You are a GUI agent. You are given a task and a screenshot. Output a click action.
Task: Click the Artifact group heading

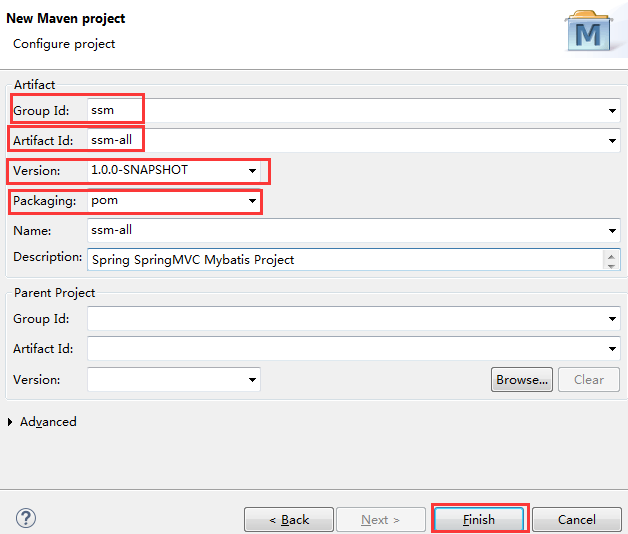pos(34,85)
